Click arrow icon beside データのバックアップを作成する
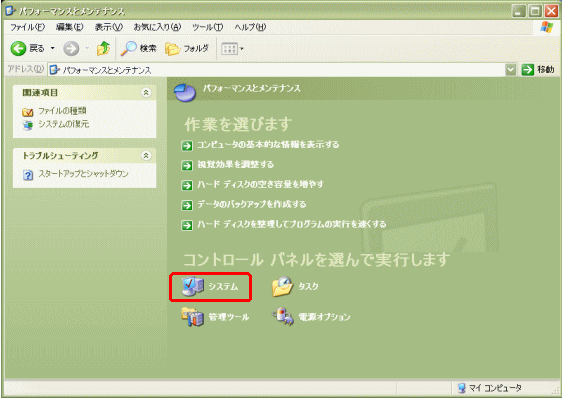 [187, 205]
